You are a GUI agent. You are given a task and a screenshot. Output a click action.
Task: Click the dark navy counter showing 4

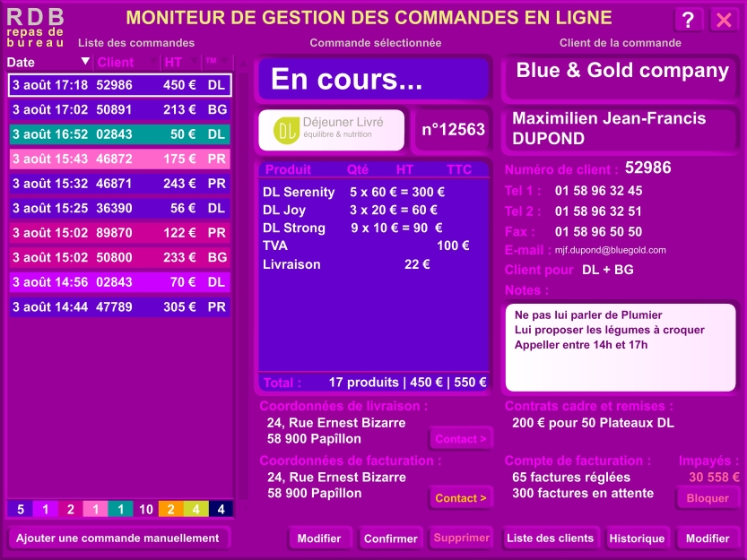[x=221, y=509]
